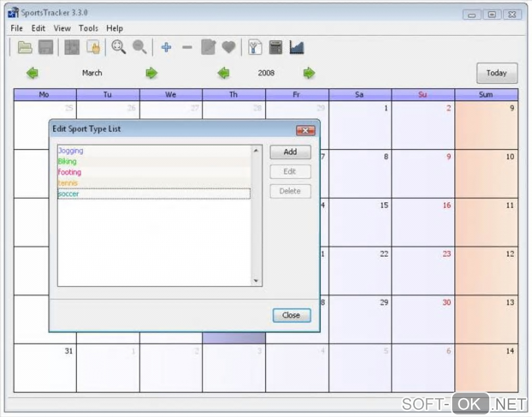Select Saturday March 22 calendar cell
The image size is (532, 417).
[360, 271]
